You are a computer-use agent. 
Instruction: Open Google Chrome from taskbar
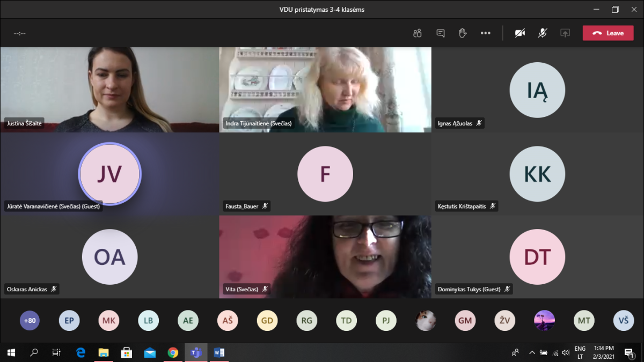pos(173,352)
